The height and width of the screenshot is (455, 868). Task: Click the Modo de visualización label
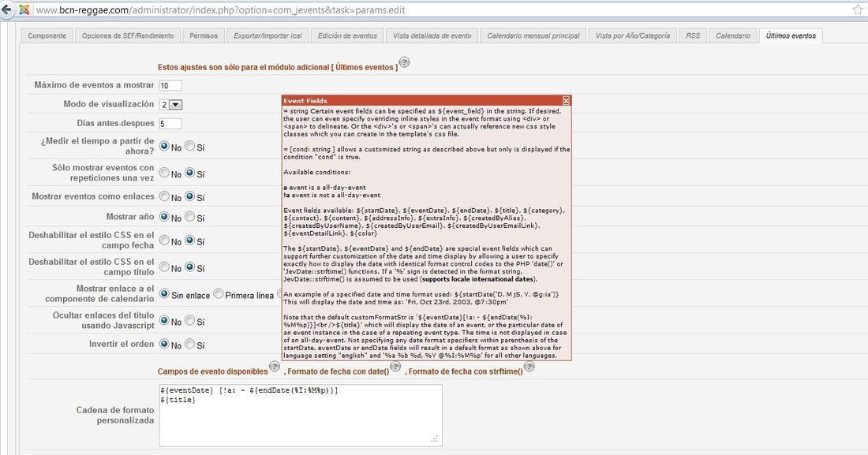point(109,104)
